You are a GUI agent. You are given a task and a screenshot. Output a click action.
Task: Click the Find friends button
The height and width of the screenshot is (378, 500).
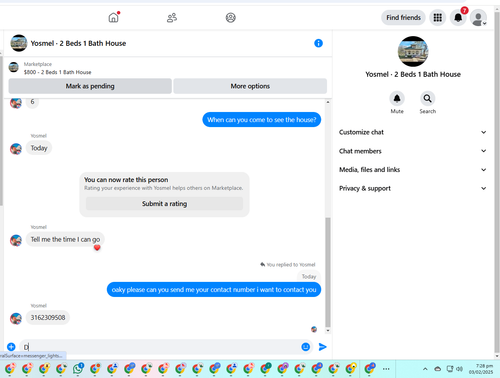coord(403,17)
